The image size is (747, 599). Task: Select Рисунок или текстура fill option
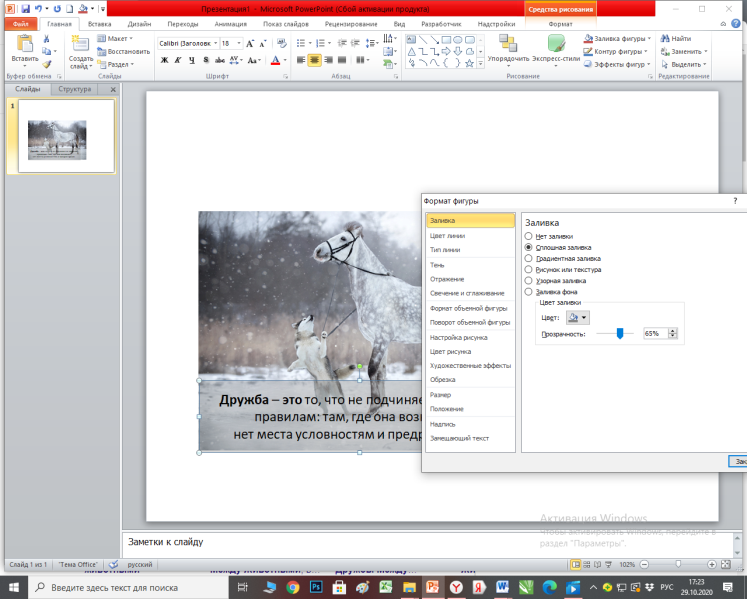(x=528, y=269)
